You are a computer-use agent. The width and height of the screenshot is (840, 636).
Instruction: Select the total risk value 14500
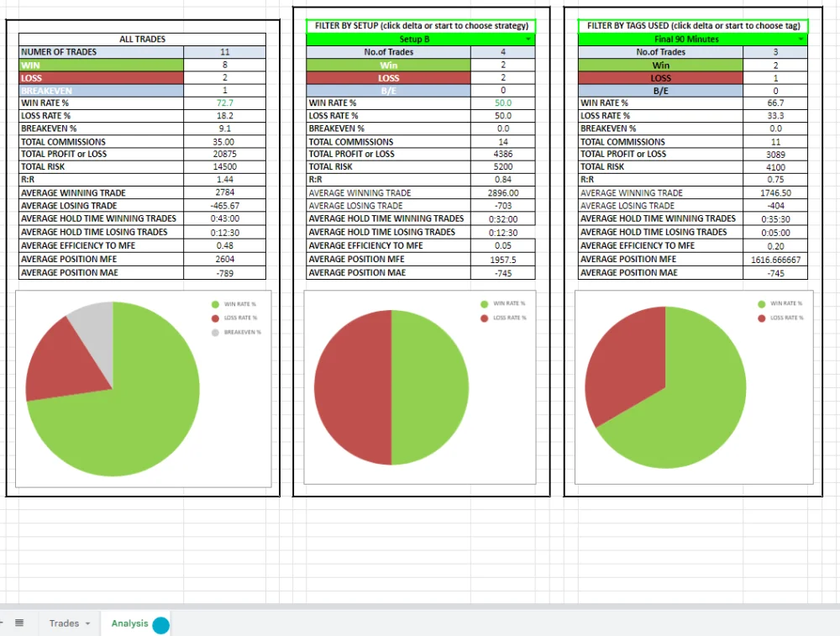[224, 166]
